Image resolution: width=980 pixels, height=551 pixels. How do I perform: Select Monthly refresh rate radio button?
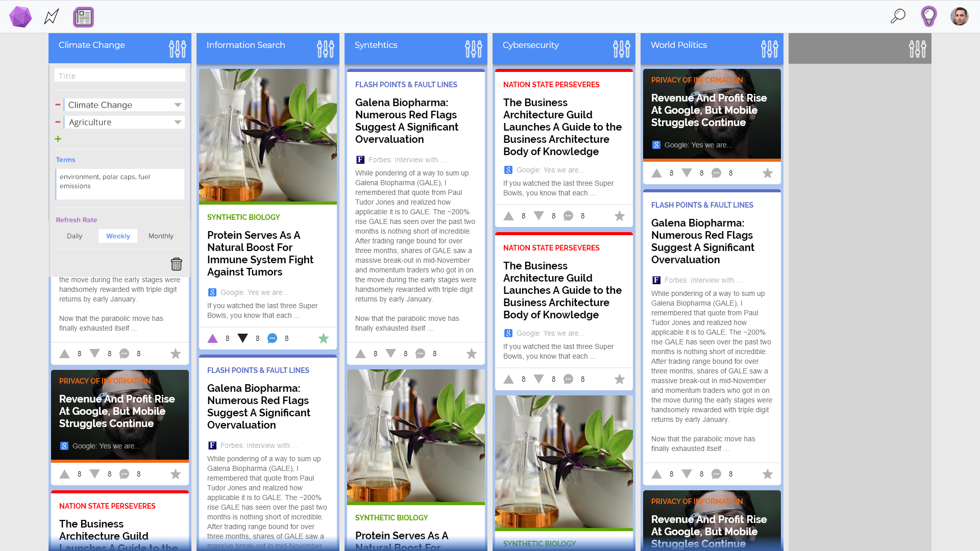pos(161,236)
